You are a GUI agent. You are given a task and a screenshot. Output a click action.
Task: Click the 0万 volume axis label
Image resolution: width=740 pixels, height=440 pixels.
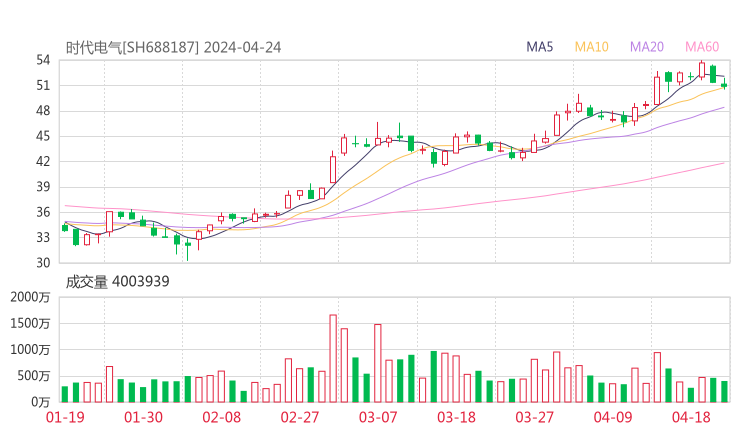(41, 402)
